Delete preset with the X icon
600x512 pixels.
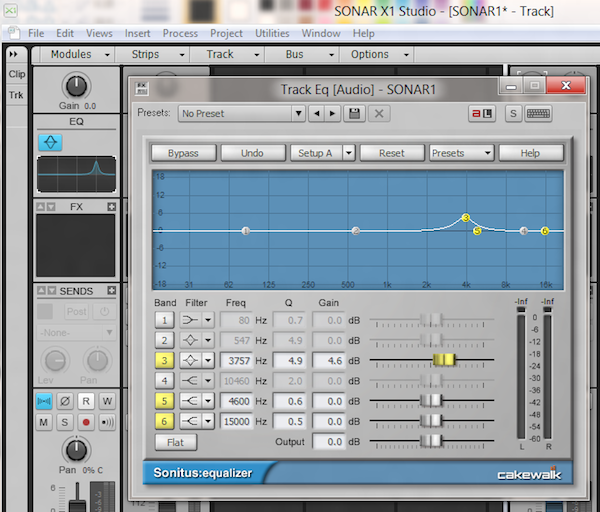pyautogui.click(x=379, y=114)
